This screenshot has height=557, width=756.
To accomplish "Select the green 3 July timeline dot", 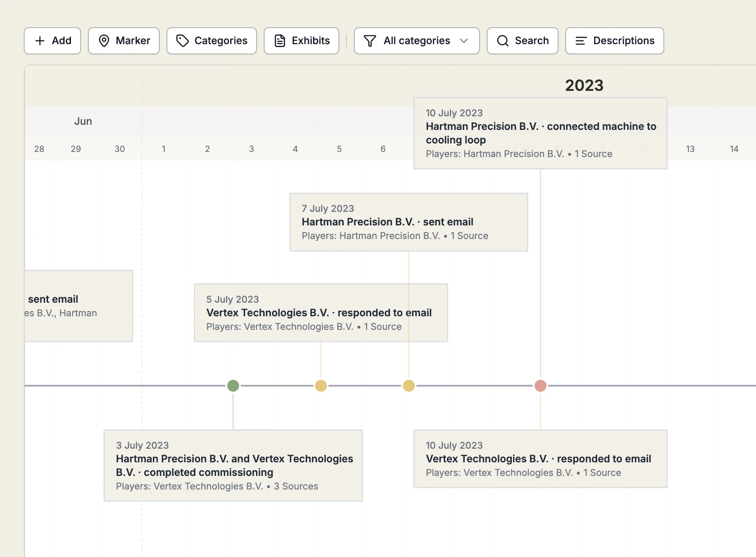I will tap(233, 385).
